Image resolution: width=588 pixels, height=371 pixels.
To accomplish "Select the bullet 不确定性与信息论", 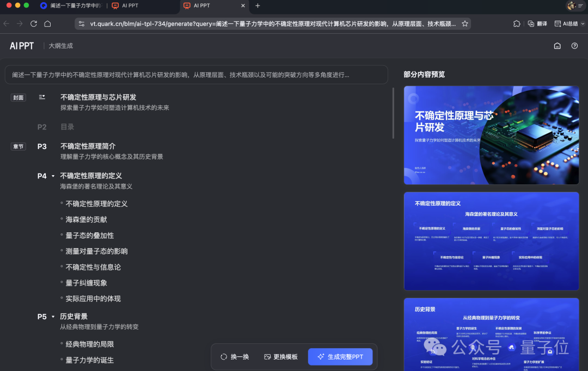I will [x=94, y=267].
